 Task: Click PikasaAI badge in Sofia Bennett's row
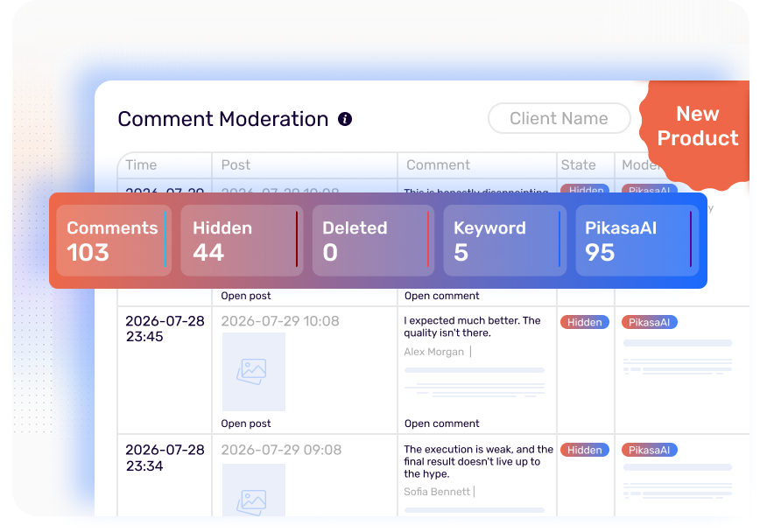click(x=650, y=450)
